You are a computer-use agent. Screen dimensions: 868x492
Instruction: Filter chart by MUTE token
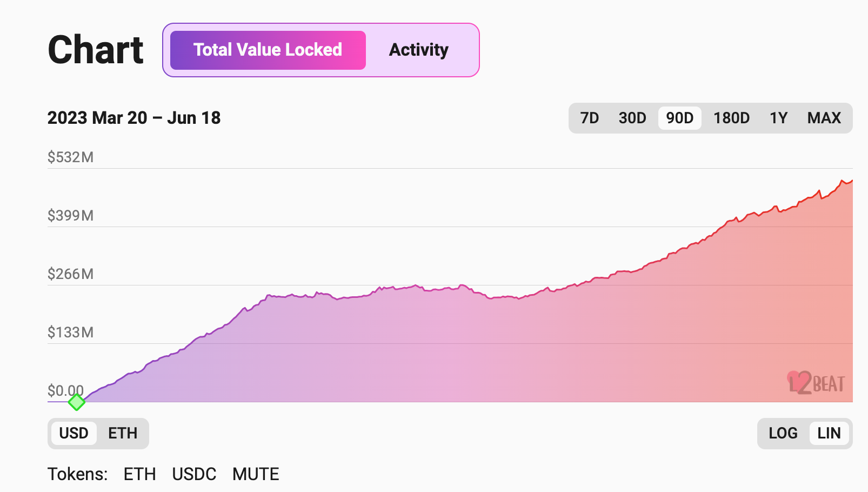[256, 474]
